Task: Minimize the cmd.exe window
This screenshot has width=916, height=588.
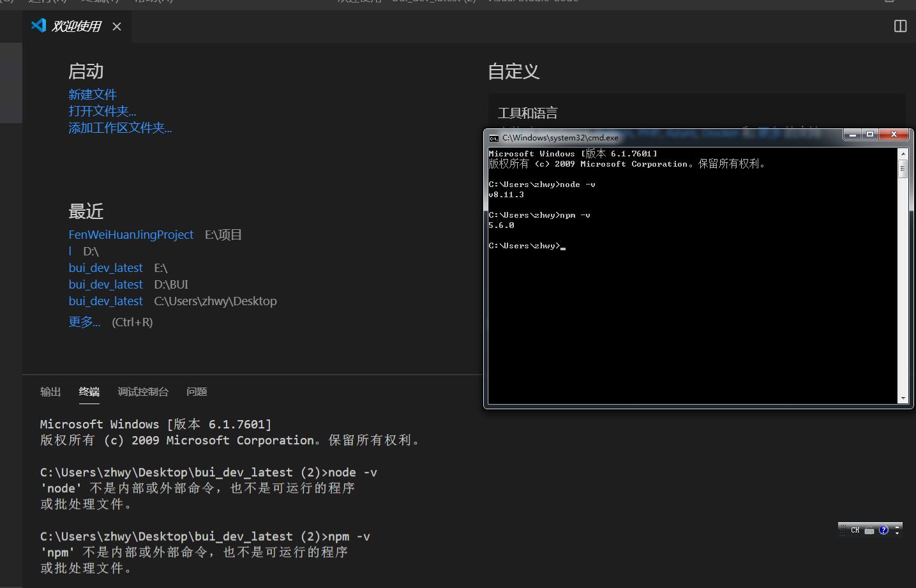Action: coord(852,134)
